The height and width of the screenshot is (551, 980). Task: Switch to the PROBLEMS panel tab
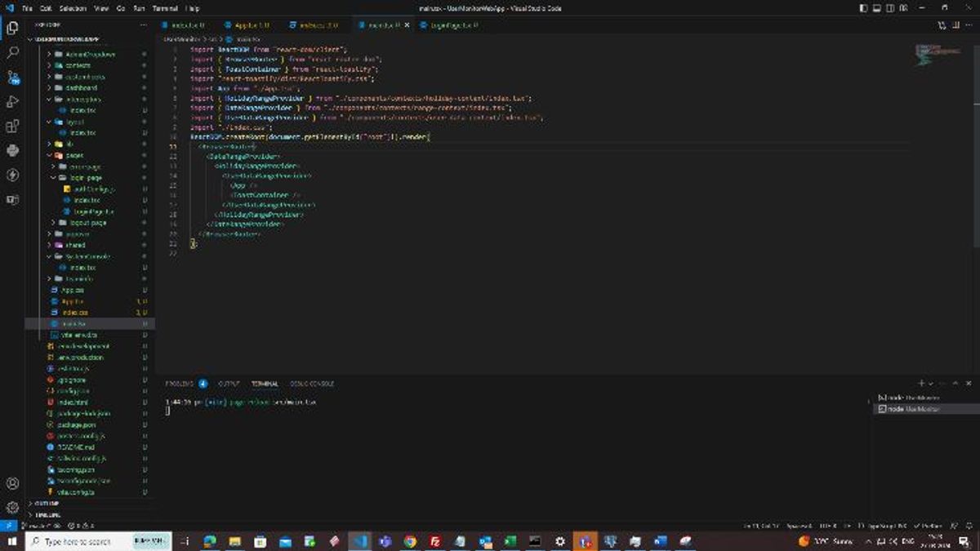click(x=180, y=384)
